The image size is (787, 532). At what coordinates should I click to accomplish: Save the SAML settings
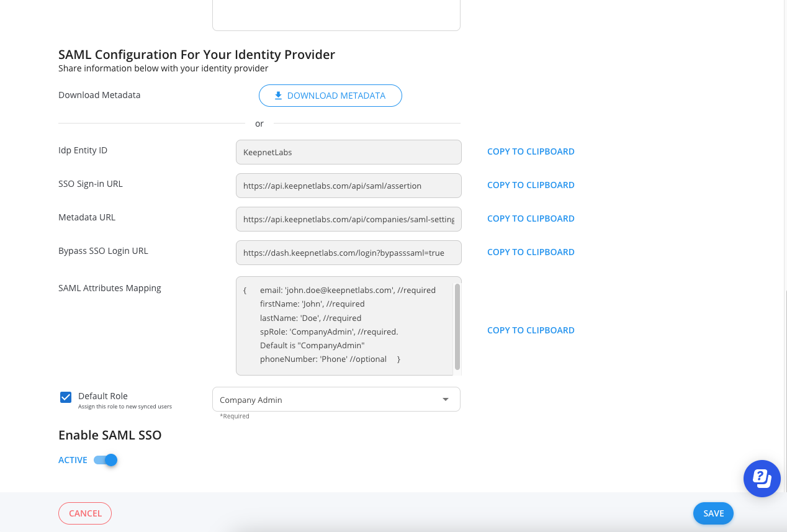click(713, 513)
